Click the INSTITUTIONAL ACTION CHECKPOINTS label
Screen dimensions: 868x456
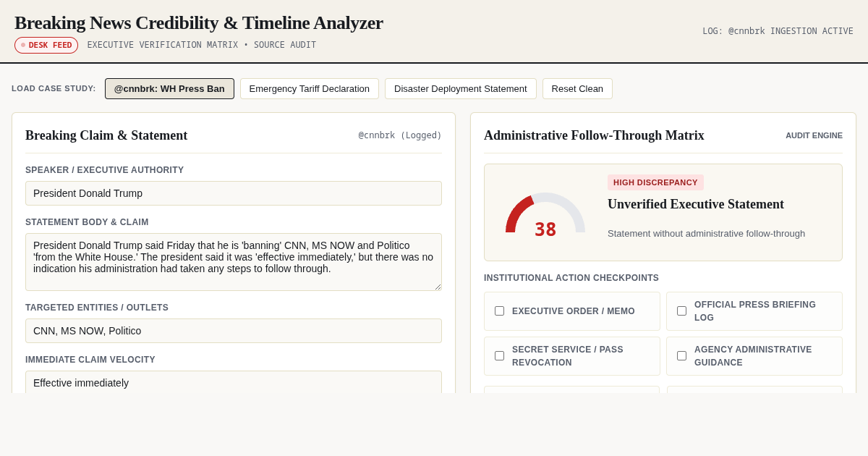(x=571, y=278)
